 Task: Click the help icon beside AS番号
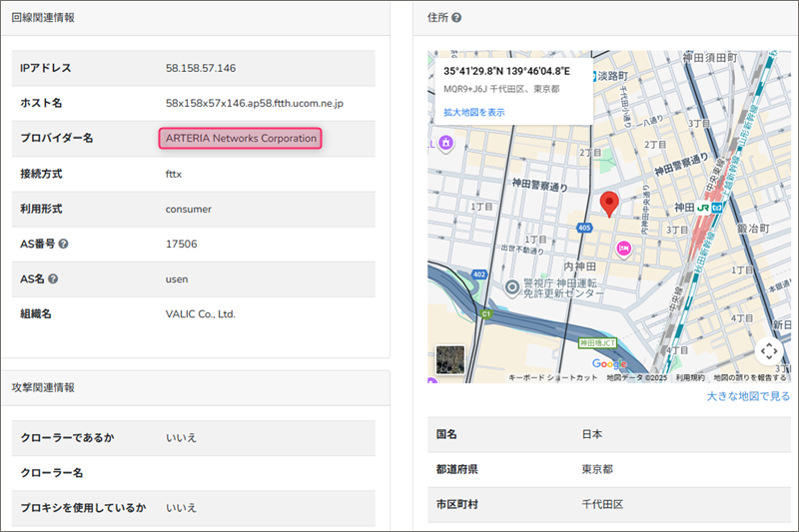click(64, 244)
